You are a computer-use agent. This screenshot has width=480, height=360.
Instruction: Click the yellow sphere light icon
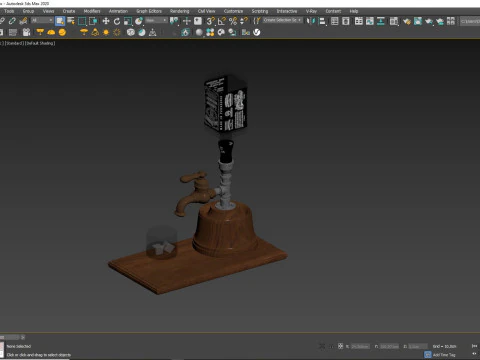(62, 32)
